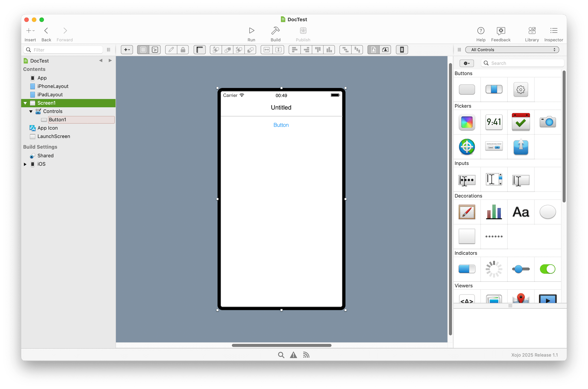Select the MoviePlayer control under Viewers
This screenshot has height=389, width=588.
547,299
